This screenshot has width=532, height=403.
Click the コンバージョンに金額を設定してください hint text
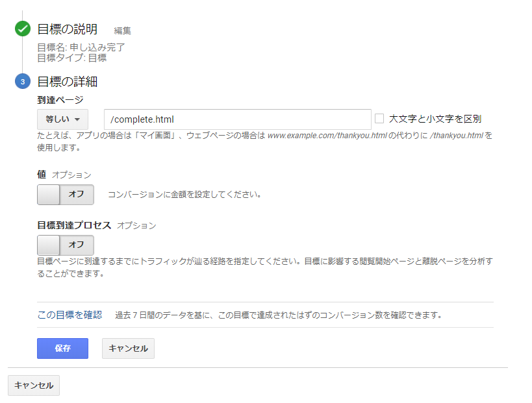coord(184,195)
